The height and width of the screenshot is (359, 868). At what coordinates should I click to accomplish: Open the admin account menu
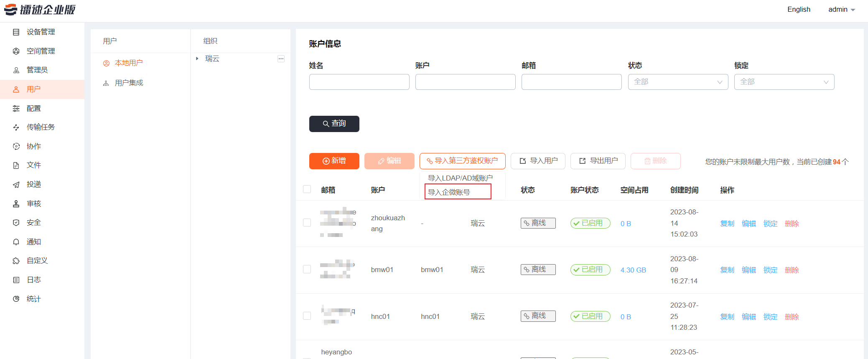(841, 10)
